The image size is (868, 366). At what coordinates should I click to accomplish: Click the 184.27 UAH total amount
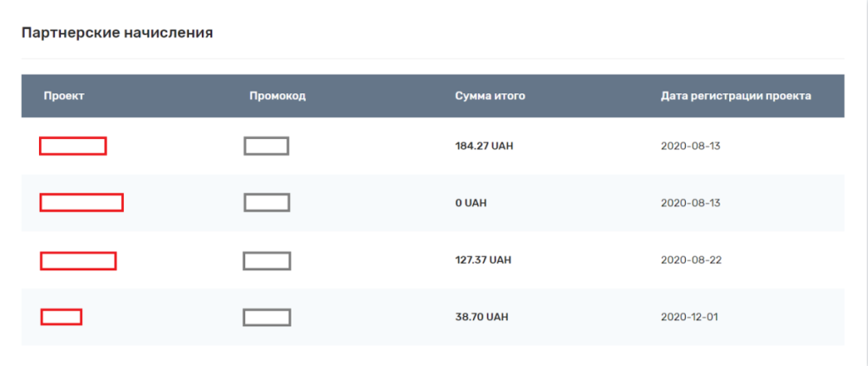coord(484,146)
